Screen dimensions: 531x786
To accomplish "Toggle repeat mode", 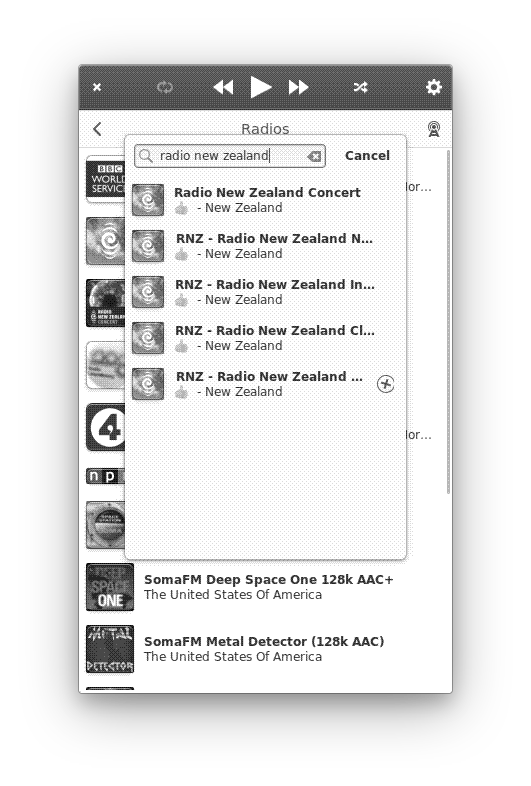I will [164, 87].
